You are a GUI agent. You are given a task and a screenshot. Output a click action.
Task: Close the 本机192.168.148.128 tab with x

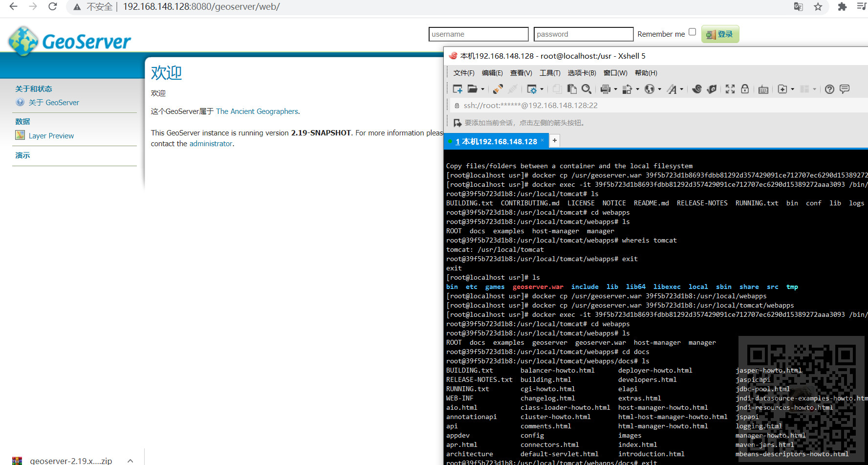click(x=542, y=140)
